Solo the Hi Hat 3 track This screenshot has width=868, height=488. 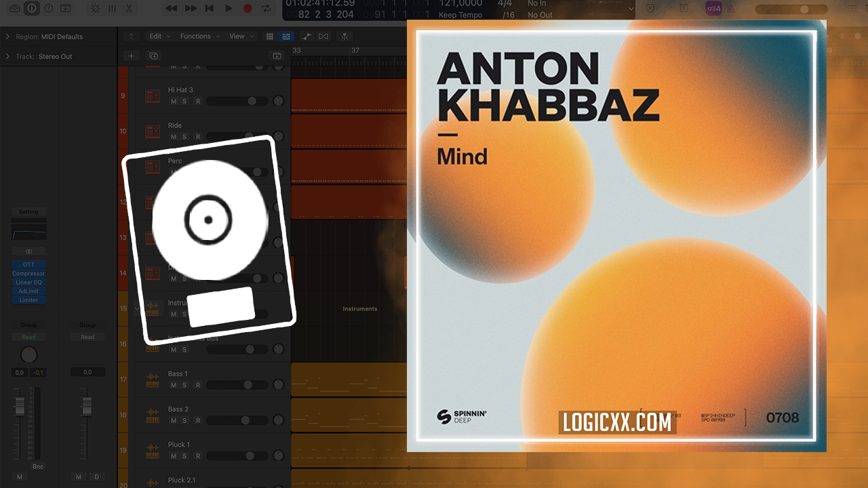pos(184,101)
